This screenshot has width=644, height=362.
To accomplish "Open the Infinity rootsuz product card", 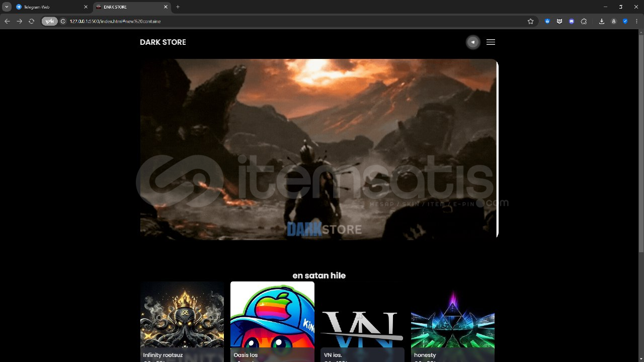I will coord(182,322).
